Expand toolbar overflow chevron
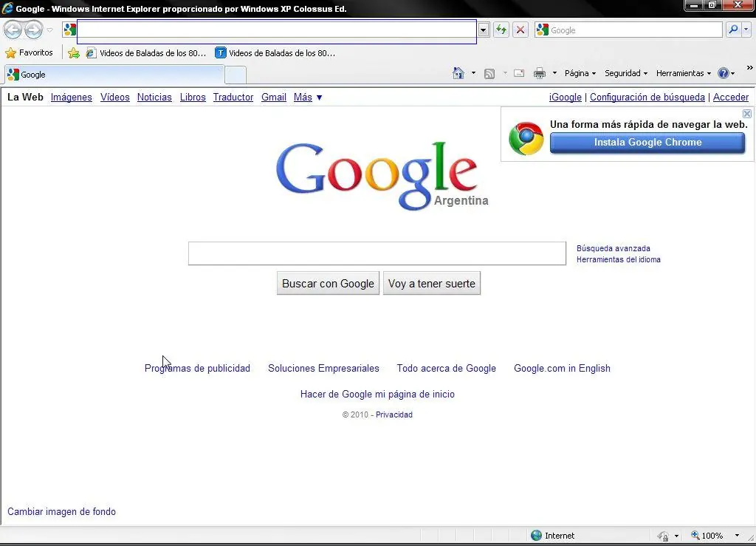 coord(750,68)
